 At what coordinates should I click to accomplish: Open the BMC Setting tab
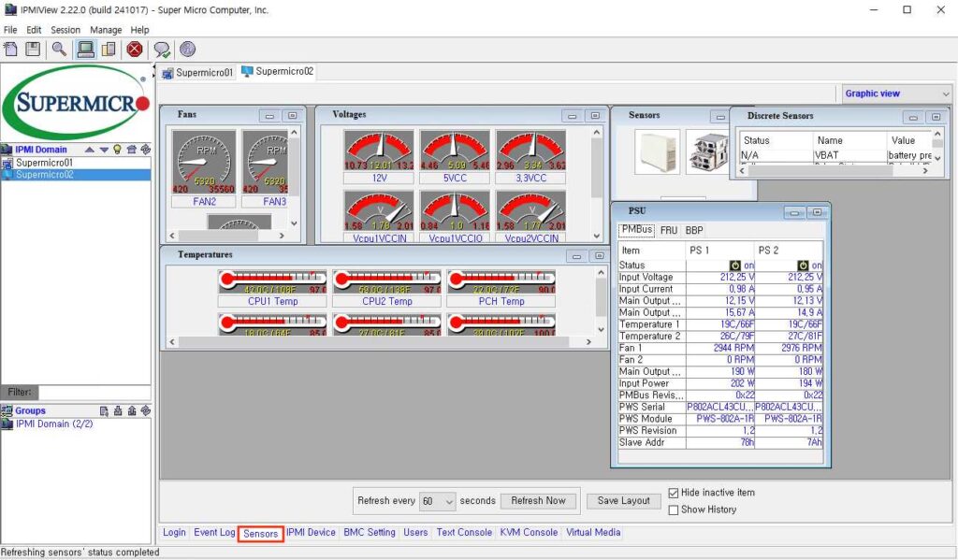coord(370,533)
